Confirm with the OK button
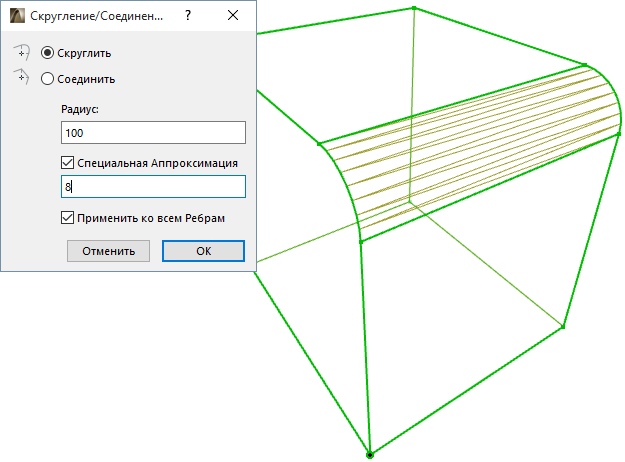Image resolution: width=625 pixels, height=462 pixels. pyautogui.click(x=203, y=251)
